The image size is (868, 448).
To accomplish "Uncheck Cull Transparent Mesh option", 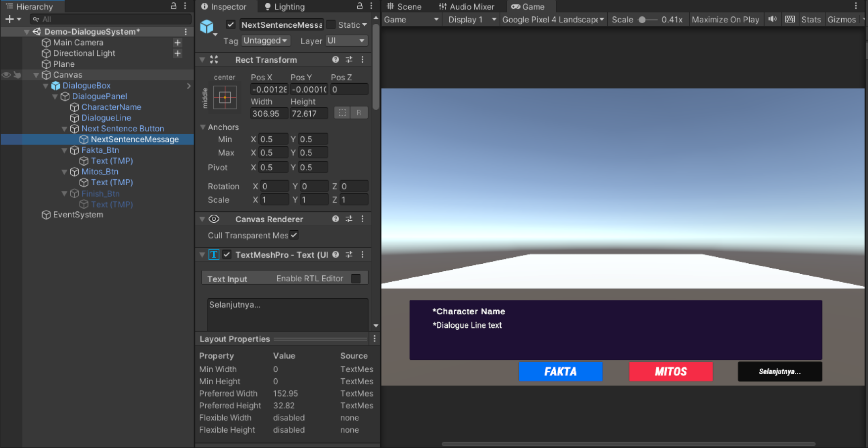I will pyautogui.click(x=294, y=235).
